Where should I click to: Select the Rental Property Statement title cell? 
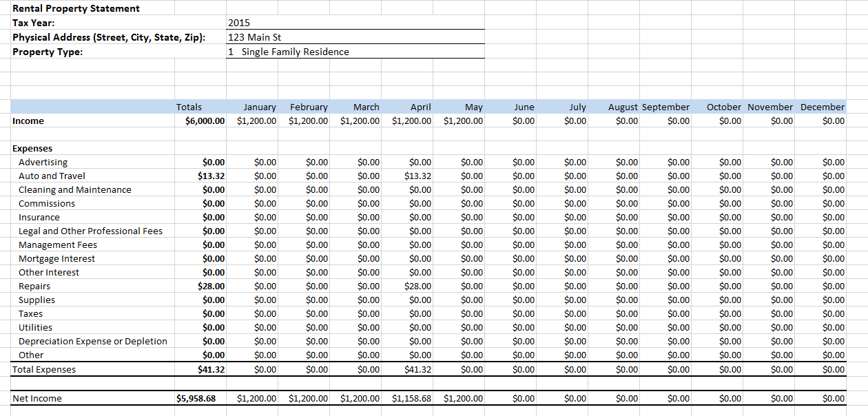coord(76,8)
